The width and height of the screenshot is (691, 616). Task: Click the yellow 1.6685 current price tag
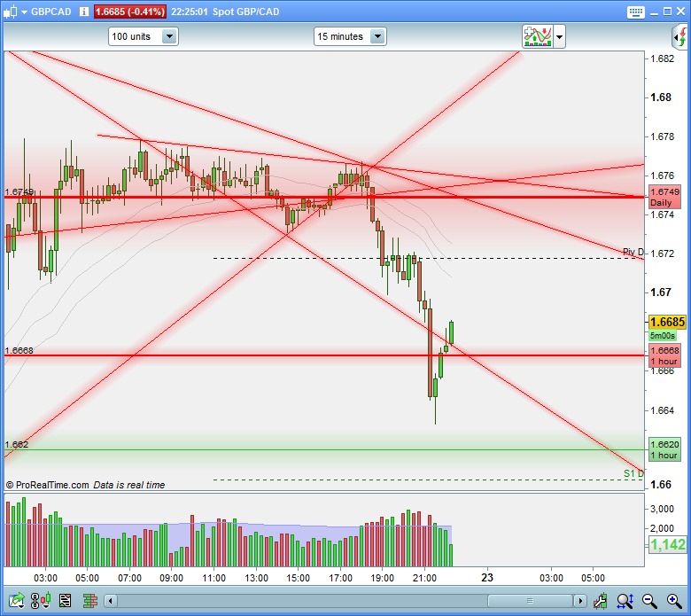point(667,322)
